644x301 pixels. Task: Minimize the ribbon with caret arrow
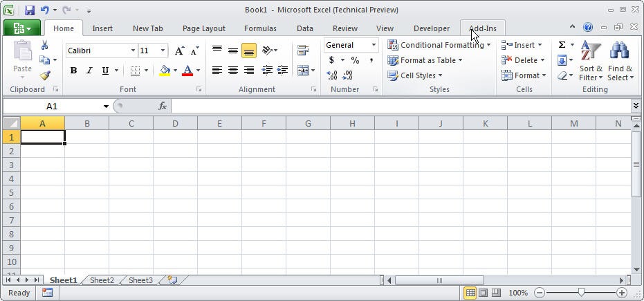coord(572,27)
